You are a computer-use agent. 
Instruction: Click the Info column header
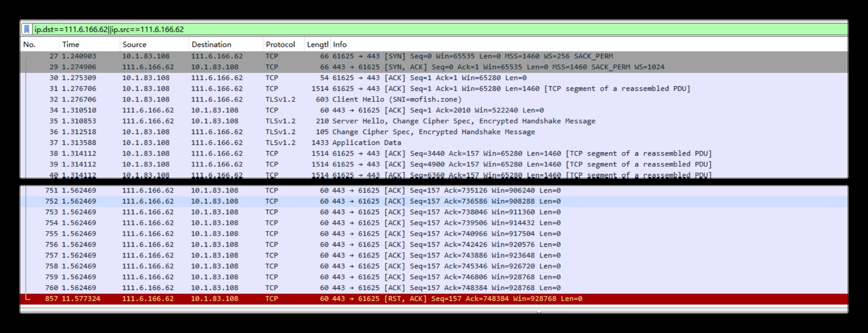click(340, 44)
